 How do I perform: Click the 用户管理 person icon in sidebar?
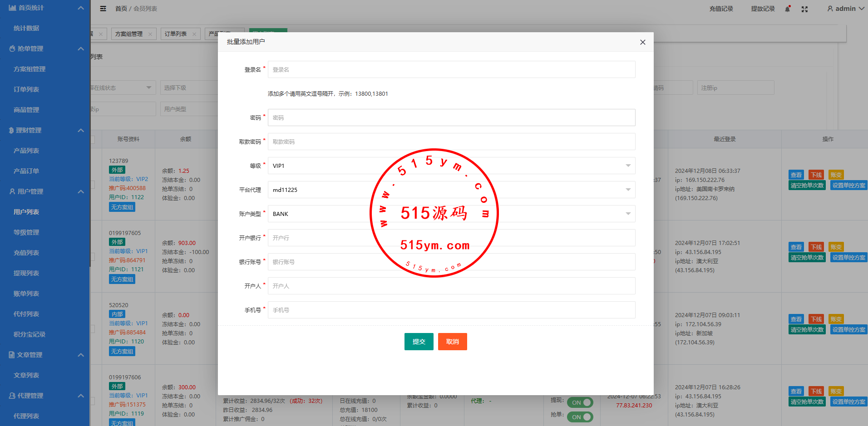coord(12,191)
